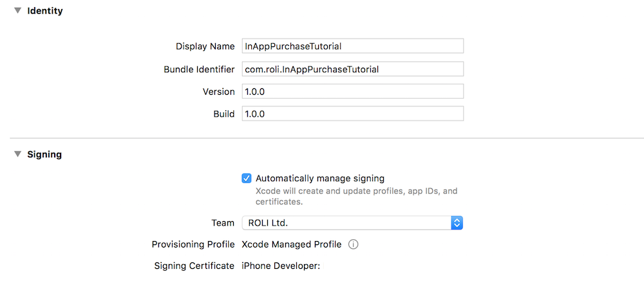Click the Bundle Identifier text field
644x283 pixels.
point(352,69)
